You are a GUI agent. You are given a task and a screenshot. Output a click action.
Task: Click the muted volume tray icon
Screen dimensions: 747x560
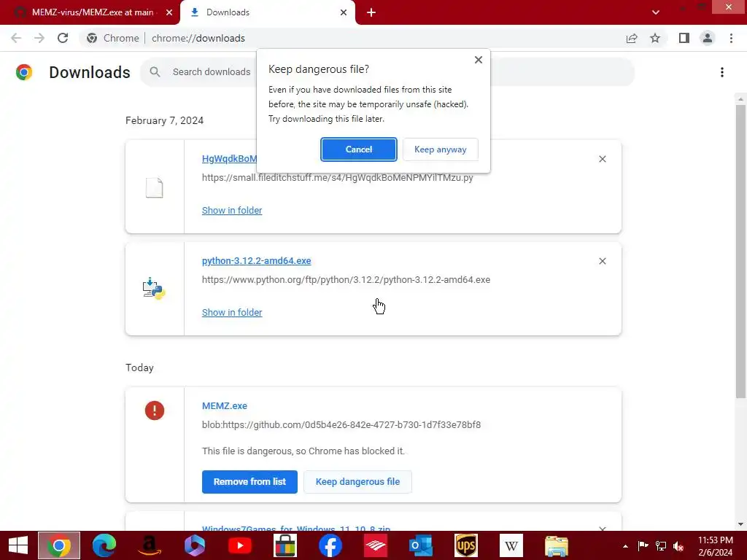coord(679,546)
